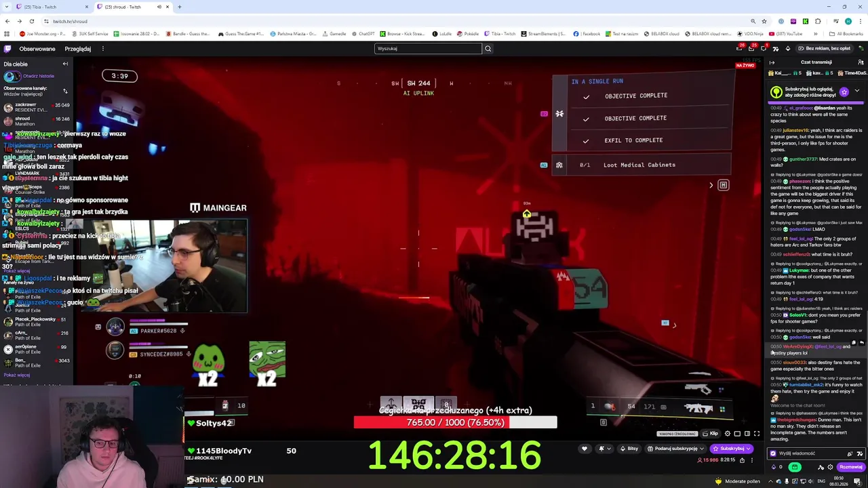
Task: Open Facebook bookmark link
Action: tap(587, 34)
